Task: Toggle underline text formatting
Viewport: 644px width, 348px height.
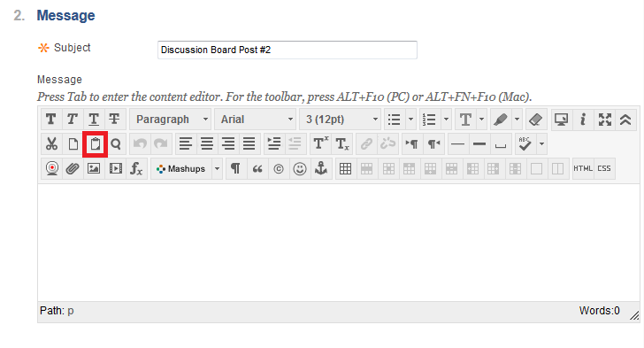Action: [94, 120]
